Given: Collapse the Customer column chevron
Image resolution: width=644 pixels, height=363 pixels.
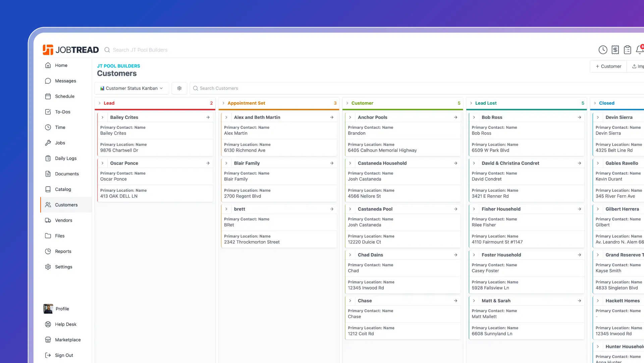Looking at the screenshot, I should pos(347,103).
